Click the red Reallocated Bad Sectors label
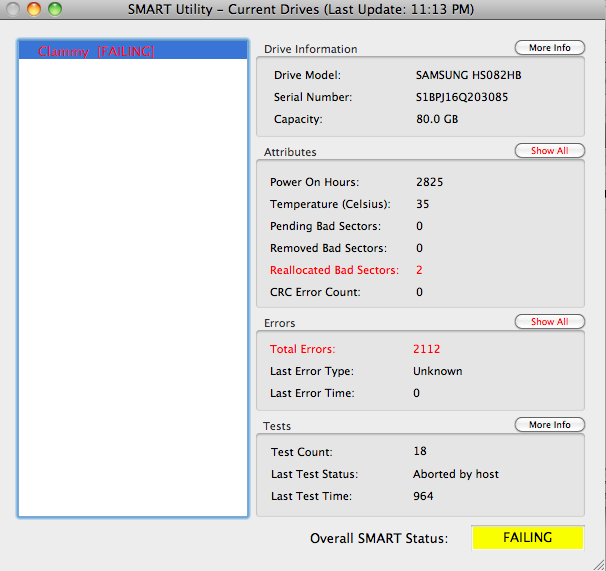 pyautogui.click(x=334, y=270)
